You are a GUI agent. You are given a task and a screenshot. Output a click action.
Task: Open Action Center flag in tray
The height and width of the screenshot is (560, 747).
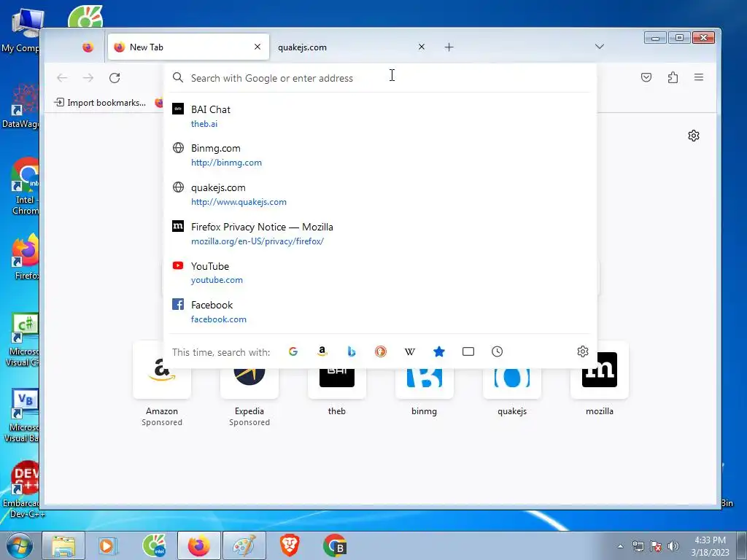656,546
